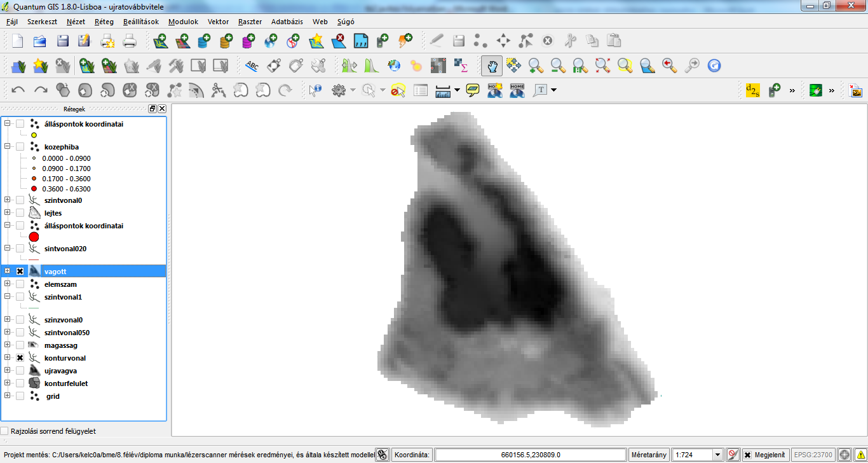Create a new project with blank page icon
868x463 pixels.
tap(17, 41)
